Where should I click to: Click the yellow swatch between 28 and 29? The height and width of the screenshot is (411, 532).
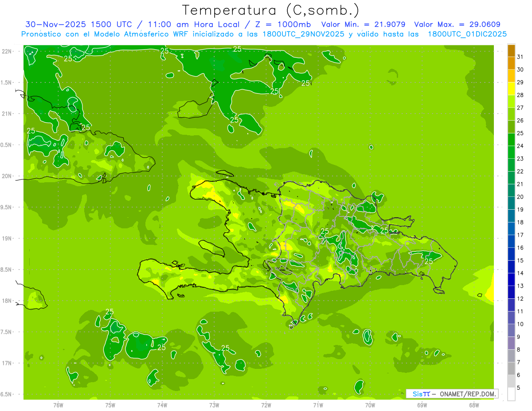[511, 89]
